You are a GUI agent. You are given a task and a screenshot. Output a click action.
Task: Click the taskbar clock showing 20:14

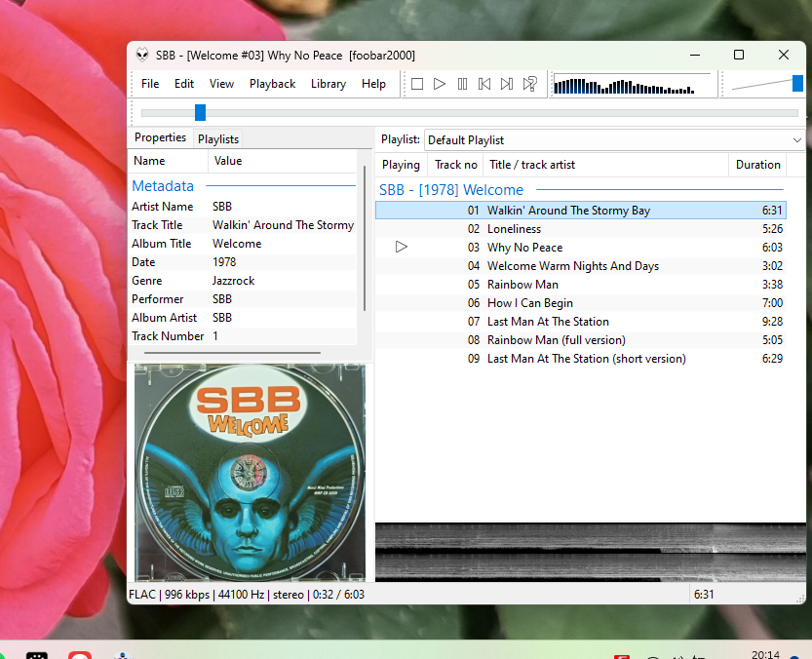click(765, 654)
